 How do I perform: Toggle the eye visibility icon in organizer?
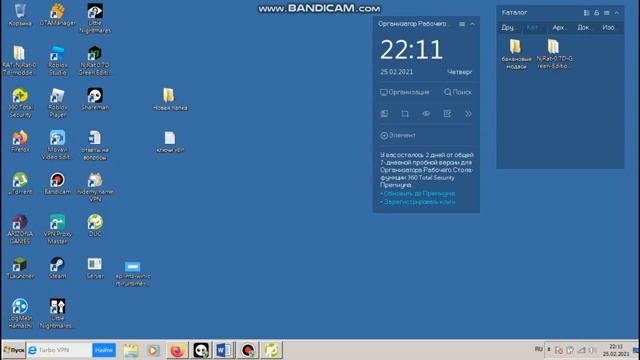[426, 113]
